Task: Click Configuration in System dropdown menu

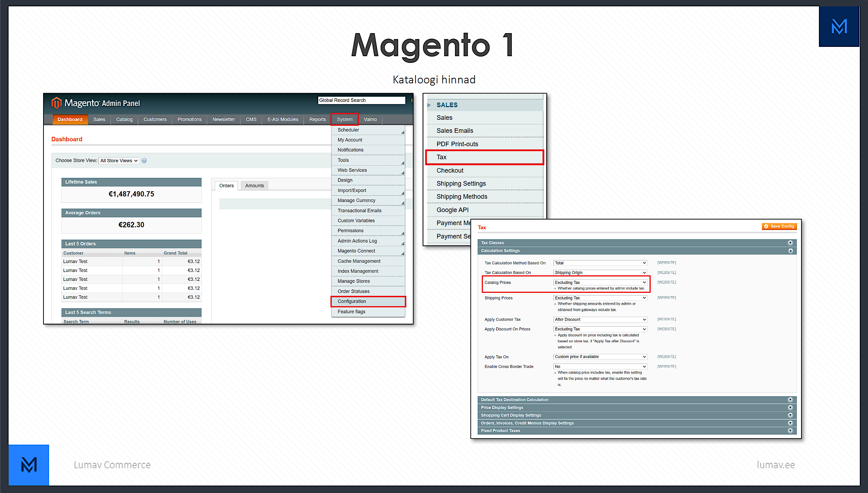Action: coord(367,301)
